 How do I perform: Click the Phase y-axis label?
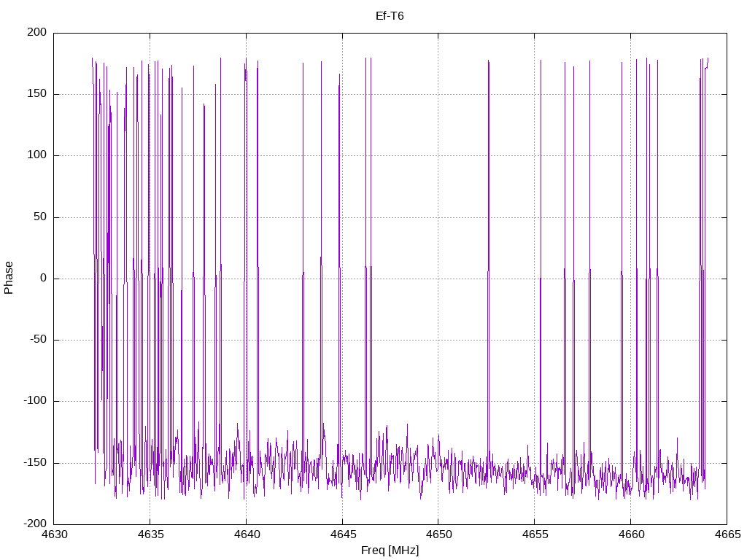9,278
